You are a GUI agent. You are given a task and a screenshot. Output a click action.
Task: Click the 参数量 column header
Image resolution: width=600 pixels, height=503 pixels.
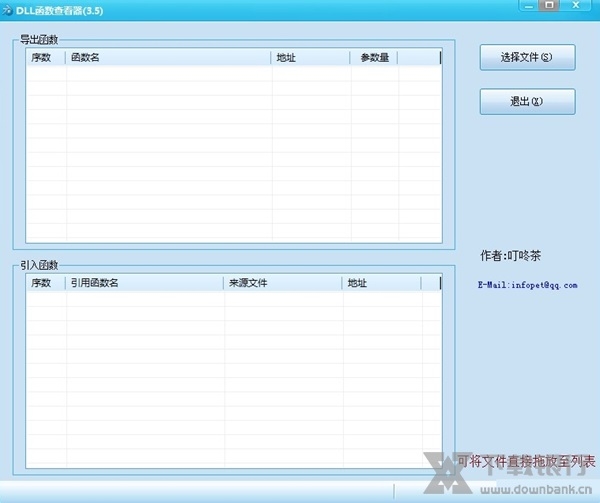coord(374,58)
